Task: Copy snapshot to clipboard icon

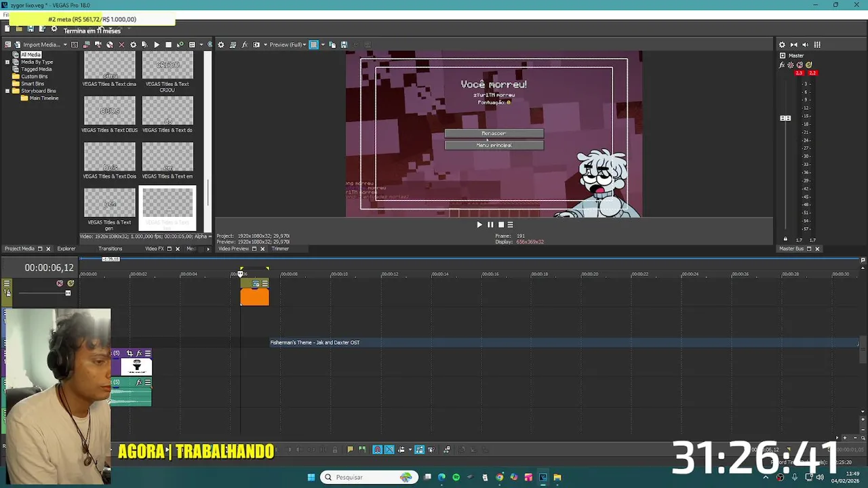Action: coord(332,45)
